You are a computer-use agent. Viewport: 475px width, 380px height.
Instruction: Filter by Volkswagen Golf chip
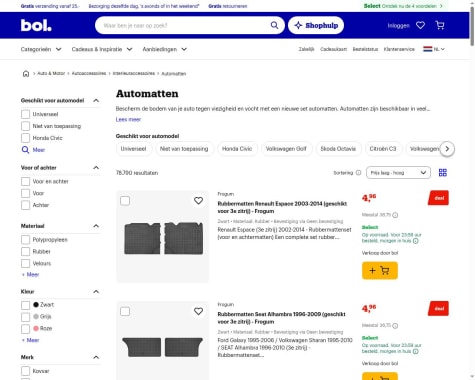click(286, 149)
